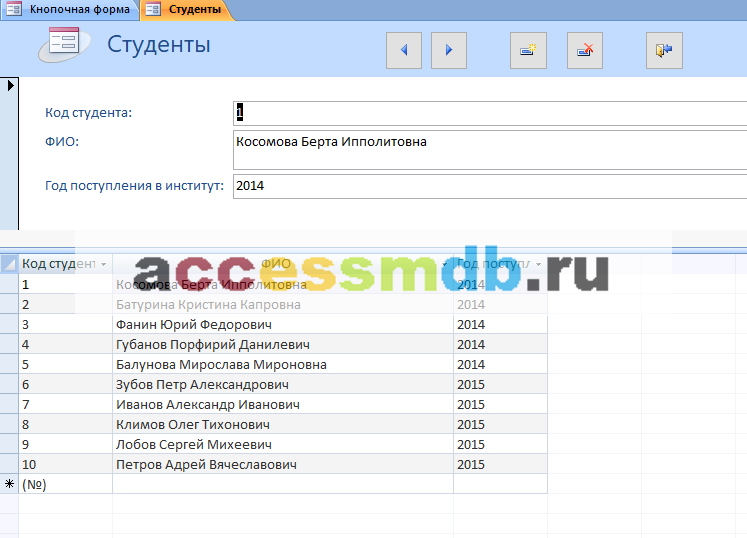
Task: Click row selector for Лобов row
Action: [x=9, y=445]
